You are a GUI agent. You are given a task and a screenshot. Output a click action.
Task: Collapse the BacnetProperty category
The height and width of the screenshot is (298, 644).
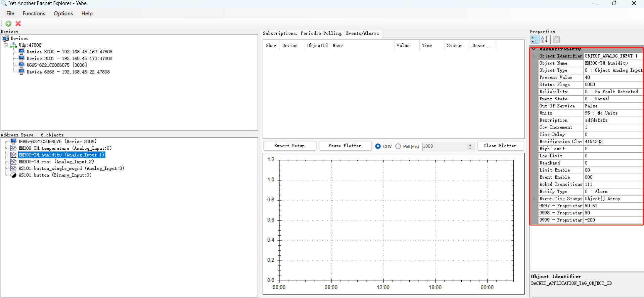pos(534,49)
